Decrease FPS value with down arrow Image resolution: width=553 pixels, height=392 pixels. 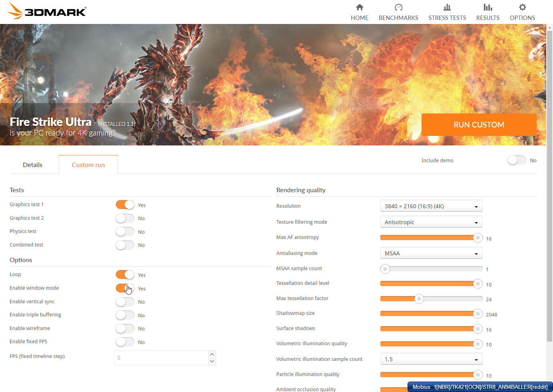coord(212,361)
